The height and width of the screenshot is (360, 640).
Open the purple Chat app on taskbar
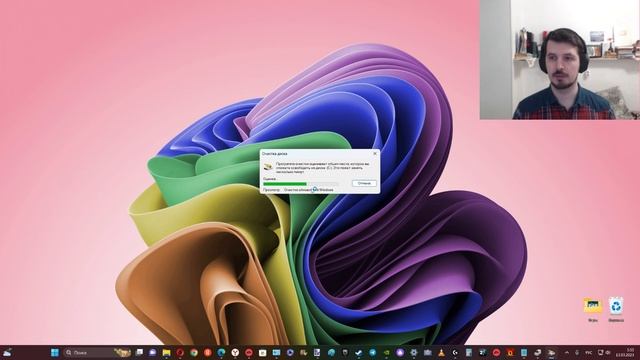click(153, 353)
